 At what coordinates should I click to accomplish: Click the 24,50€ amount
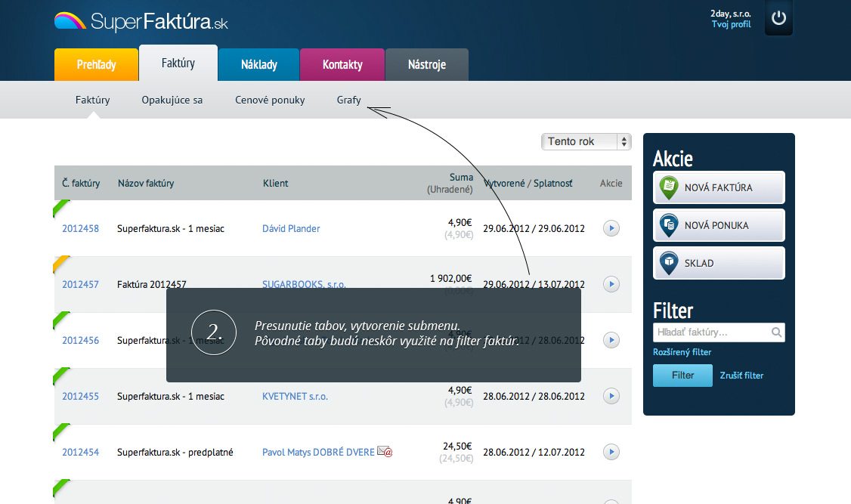coord(457,446)
